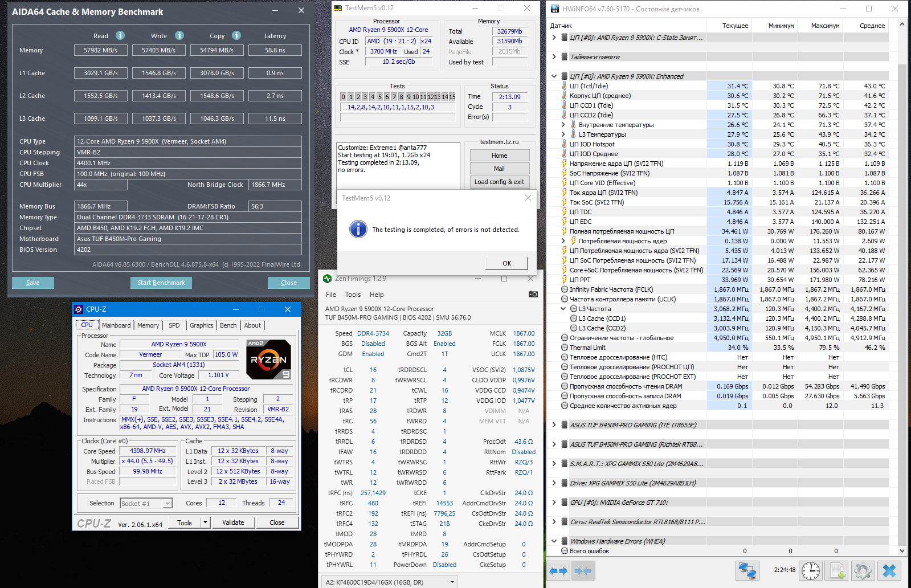Screen dimensions: 911x588
Task: Confirm the TestMem5 dialog with OK
Action: (x=506, y=263)
